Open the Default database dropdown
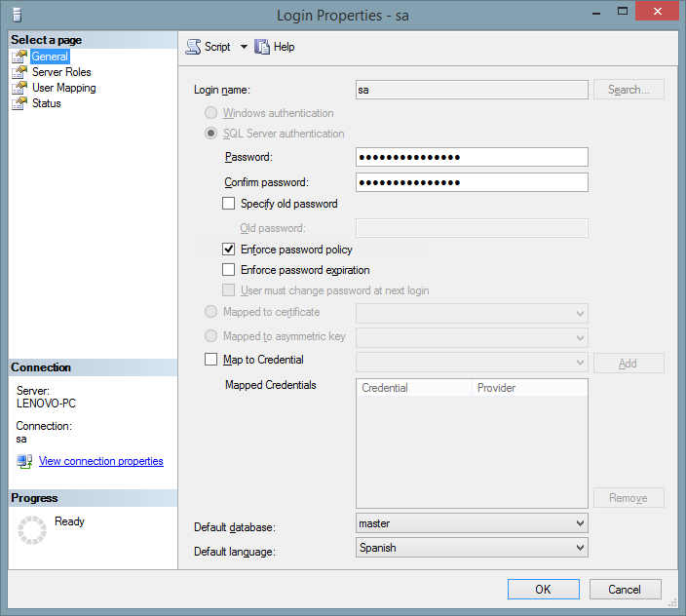The height and width of the screenshot is (616, 686). point(472,523)
